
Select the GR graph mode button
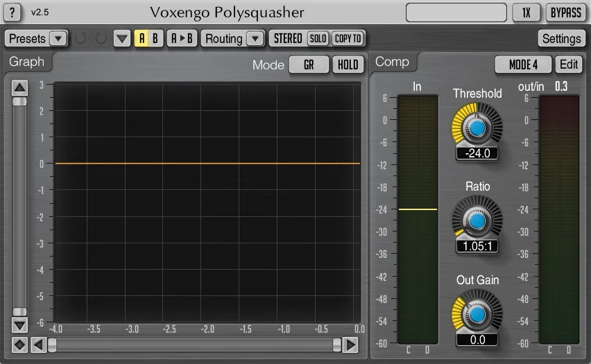point(309,64)
